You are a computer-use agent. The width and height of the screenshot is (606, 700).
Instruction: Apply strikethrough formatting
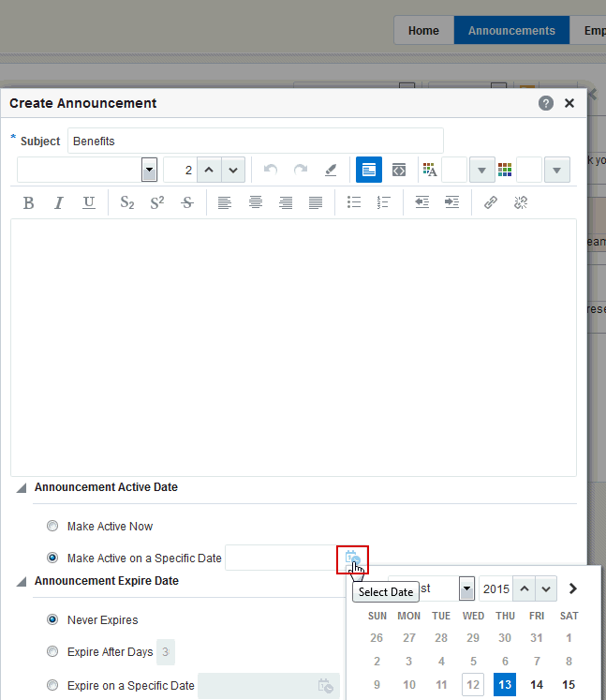coord(187,202)
